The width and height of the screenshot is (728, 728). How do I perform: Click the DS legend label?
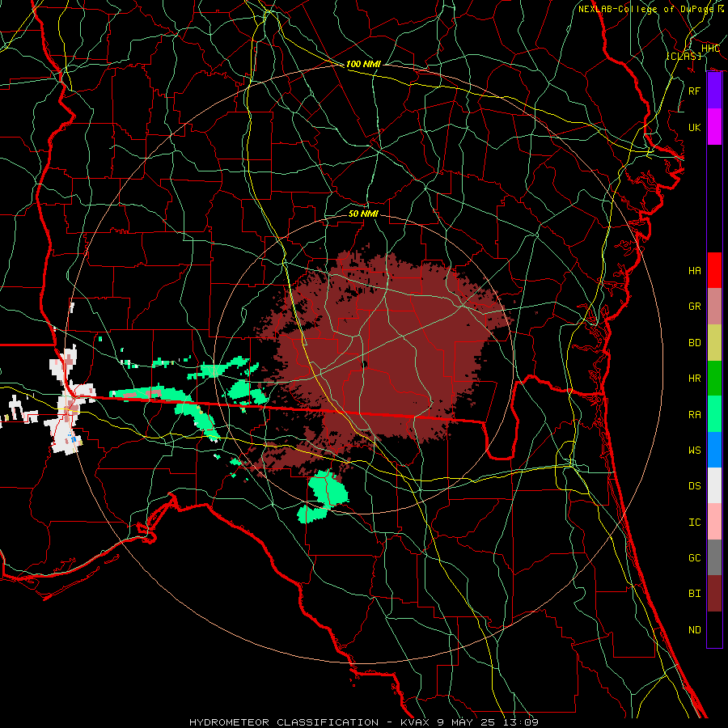tap(695, 486)
